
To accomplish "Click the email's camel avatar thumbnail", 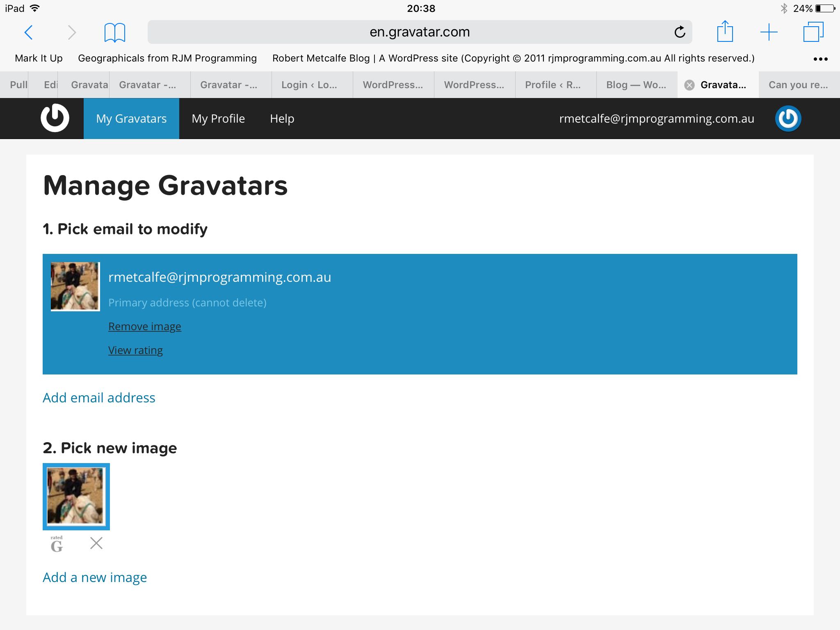I will pos(75,286).
